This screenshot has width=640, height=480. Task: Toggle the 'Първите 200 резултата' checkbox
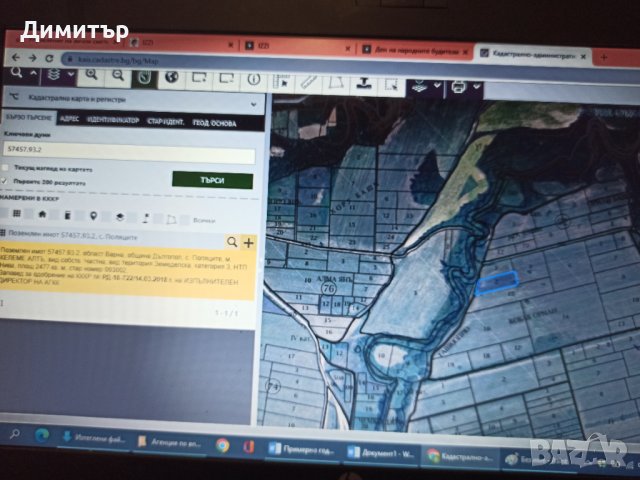click(x=6, y=181)
